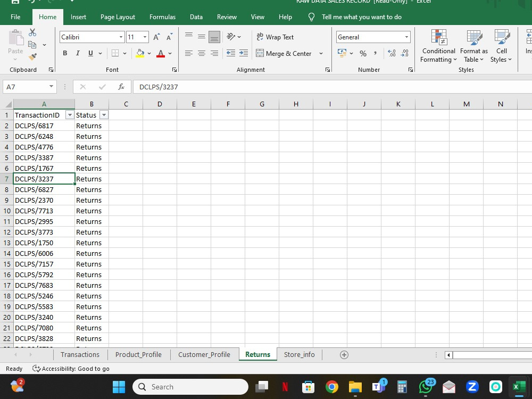532x399 pixels.
Task: Expand the Name Box dropdown arrow
Action: tap(51, 87)
